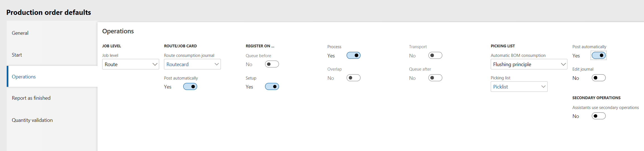The image size is (644, 151).
Task: Click the Routecard link text
Action: (178, 64)
